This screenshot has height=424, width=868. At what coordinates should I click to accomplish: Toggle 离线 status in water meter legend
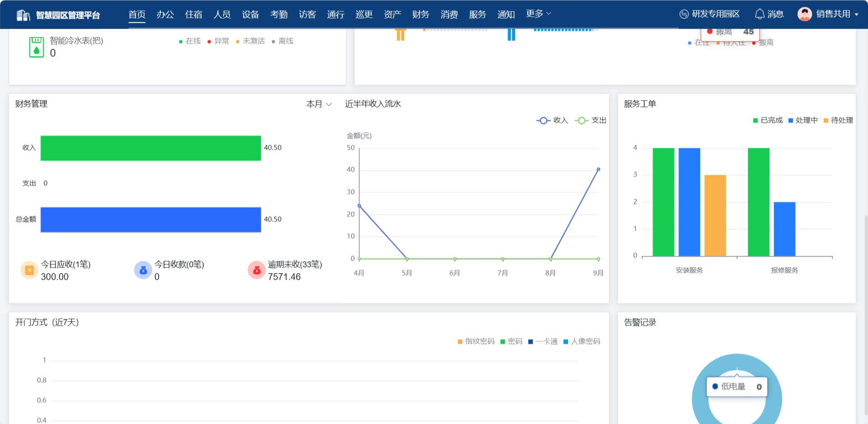click(x=283, y=41)
